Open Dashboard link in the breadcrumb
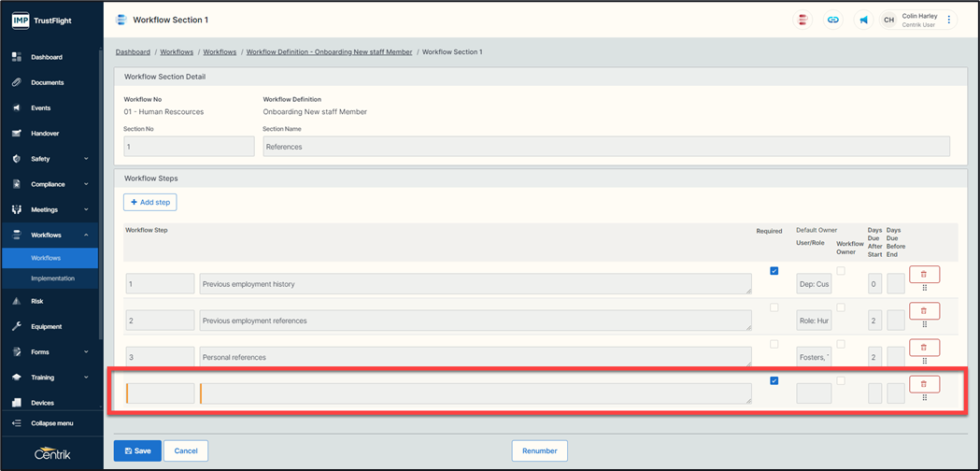Image resolution: width=980 pixels, height=471 pixels. 133,52
